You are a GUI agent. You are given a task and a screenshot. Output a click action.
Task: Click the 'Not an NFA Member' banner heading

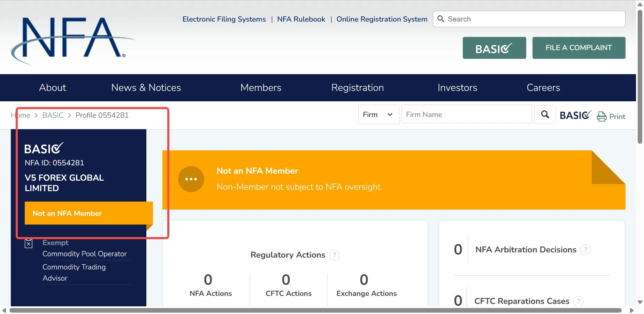(258, 171)
